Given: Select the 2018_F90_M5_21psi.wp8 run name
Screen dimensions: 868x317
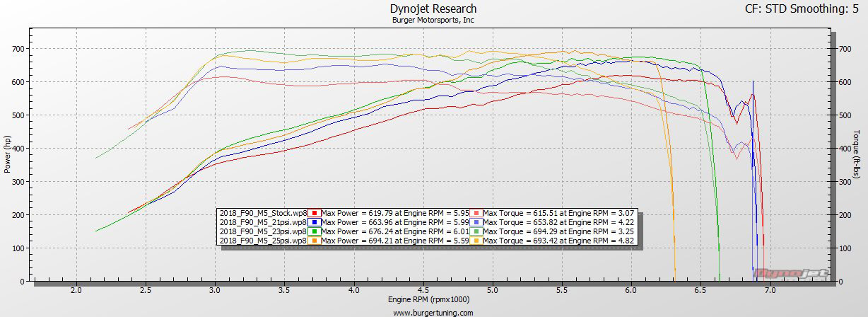Looking at the screenshot, I should [263, 222].
